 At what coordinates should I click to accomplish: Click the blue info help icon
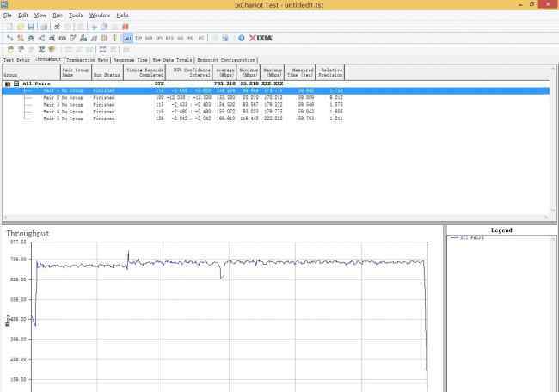click(242, 38)
